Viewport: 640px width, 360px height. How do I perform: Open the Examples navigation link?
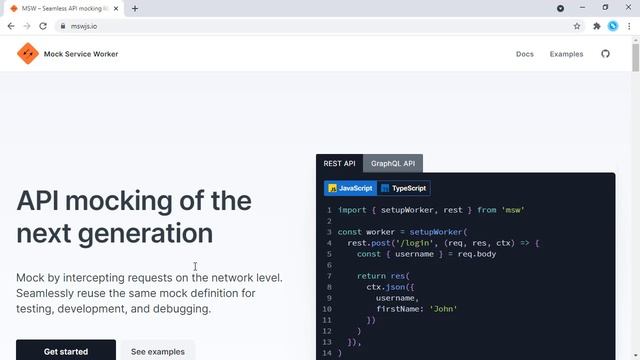click(566, 54)
